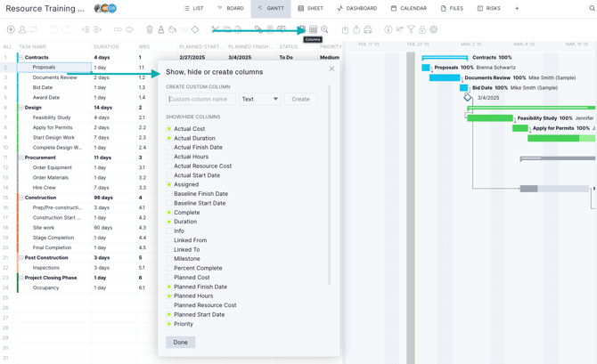Open the info circle icon

[x=388, y=29]
